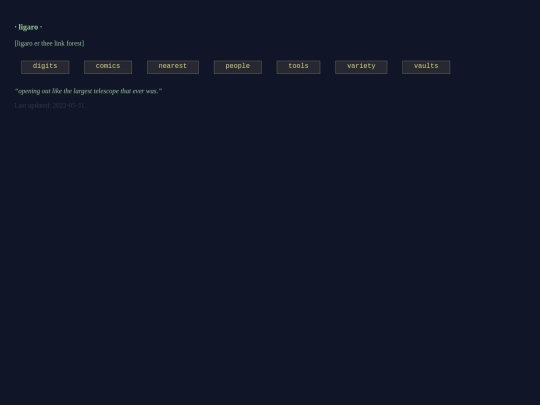Click the ligaro page title
540x405 pixels.
coord(28,27)
